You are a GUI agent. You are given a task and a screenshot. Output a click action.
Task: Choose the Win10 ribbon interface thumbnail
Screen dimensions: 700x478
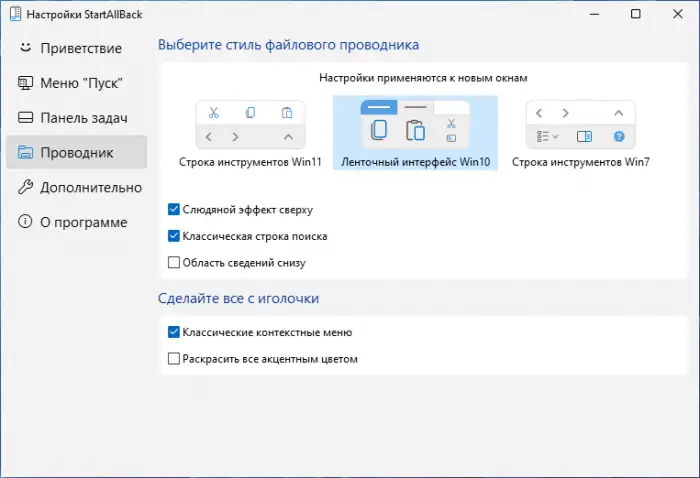pos(415,125)
